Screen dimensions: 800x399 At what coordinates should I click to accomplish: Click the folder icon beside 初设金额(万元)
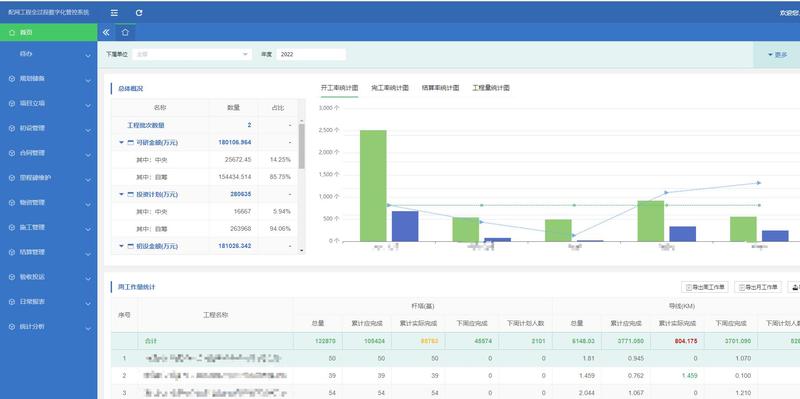click(x=131, y=246)
